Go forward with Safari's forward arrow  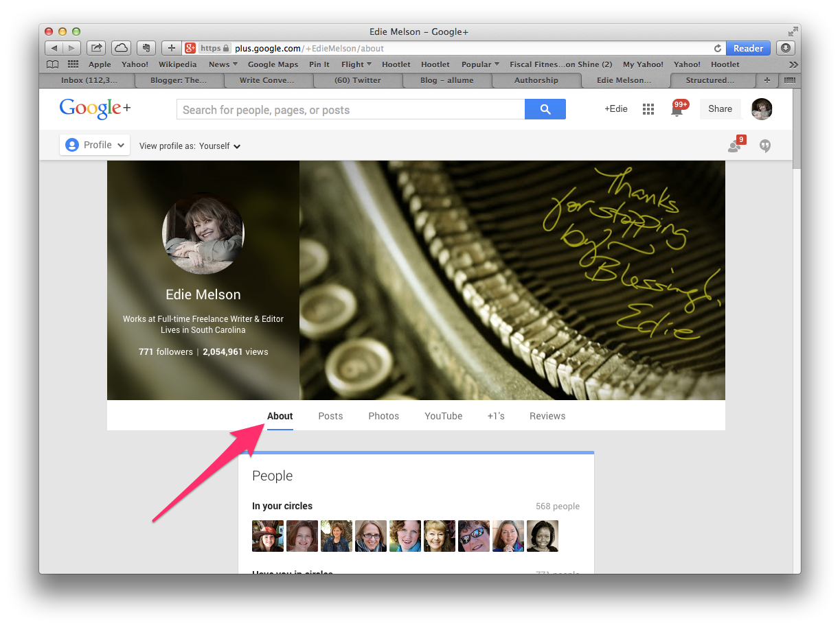72,48
